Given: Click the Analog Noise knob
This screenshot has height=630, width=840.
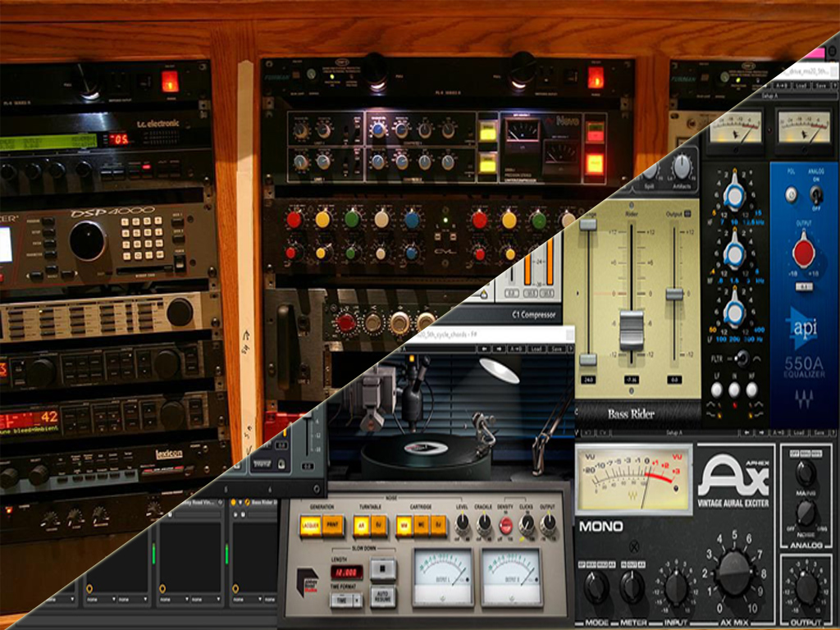Looking at the screenshot, I should [806, 513].
